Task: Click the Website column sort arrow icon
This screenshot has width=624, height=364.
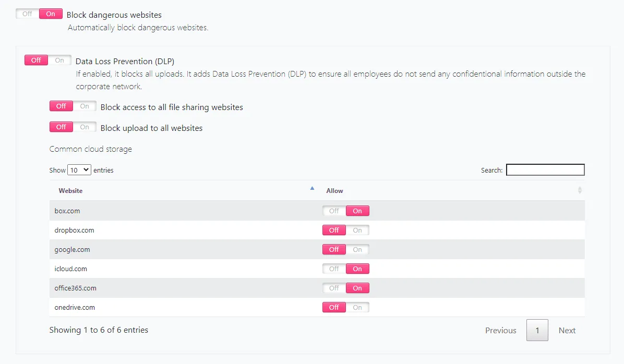Action: point(312,188)
